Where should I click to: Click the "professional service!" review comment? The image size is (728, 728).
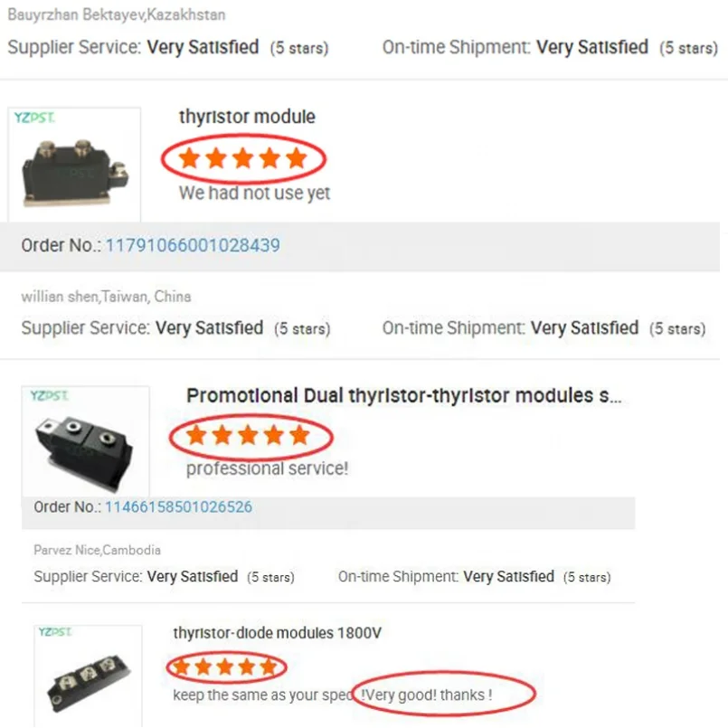coord(267,468)
